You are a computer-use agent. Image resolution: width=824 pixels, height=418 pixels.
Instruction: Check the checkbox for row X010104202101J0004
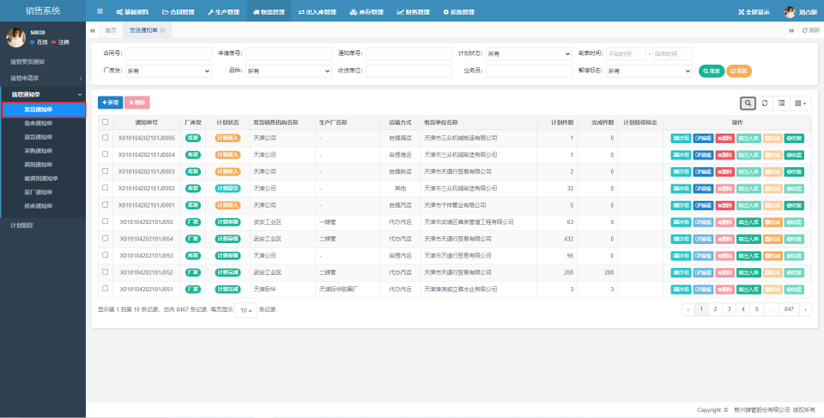105,154
